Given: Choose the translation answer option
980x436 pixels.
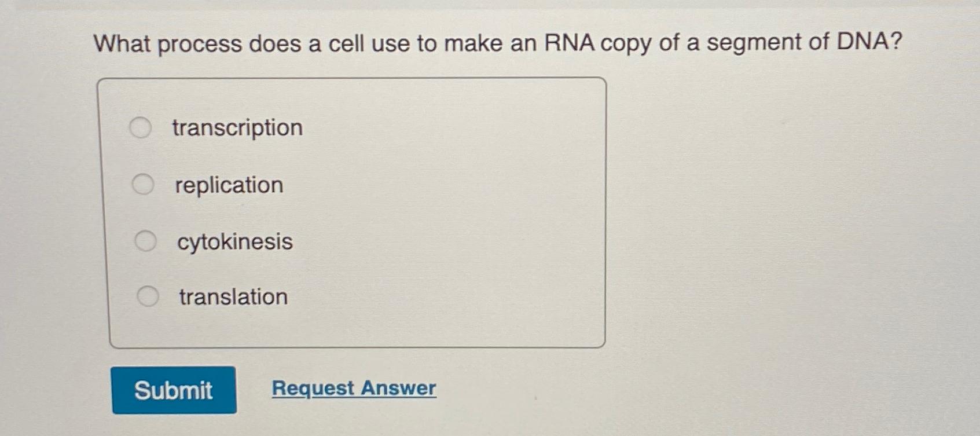Looking at the screenshot, I should pyautogui.click(x=148, y=296).
